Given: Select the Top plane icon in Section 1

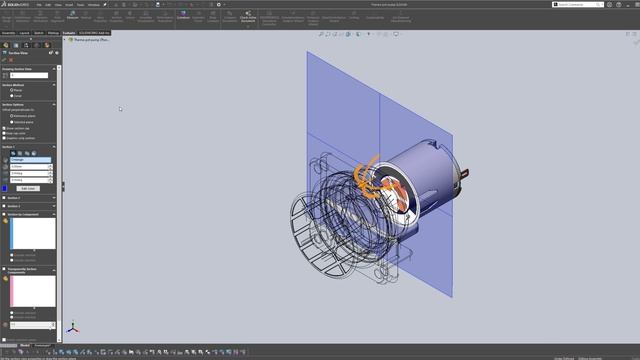Looking at the screenshot, I should (20, 153).
